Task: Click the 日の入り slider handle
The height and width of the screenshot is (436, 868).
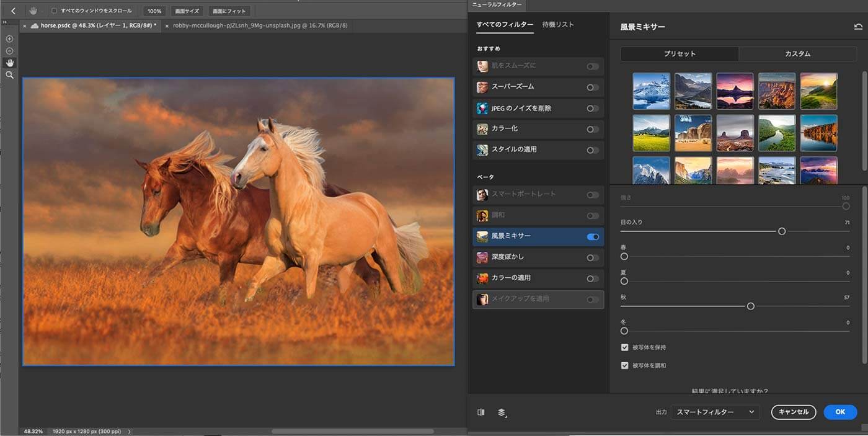Action: 782,231
